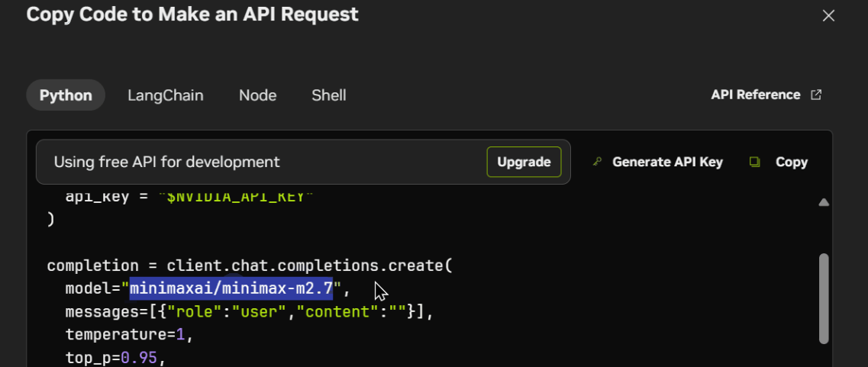The height and width of the screenshot is (367, 868).
Task: Click the "Copy Code to Make an API Request" heading
Action: 192,14
